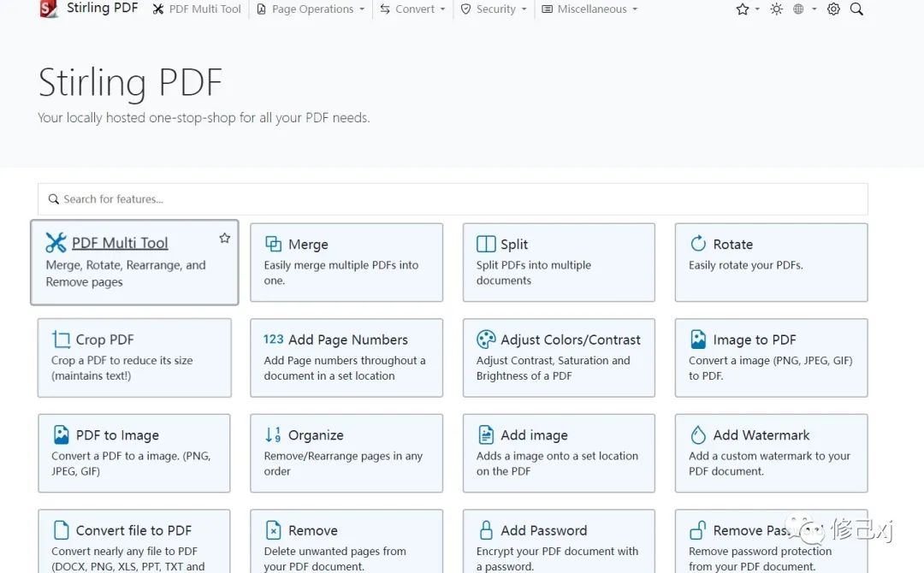Screen dimensions: 924x573
Task: Open the Rotate tool title
Action: (x=732, y=244)
